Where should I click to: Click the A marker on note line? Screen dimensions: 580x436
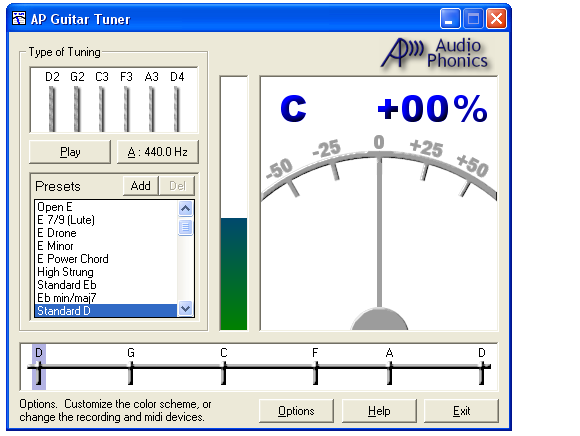pyautogui.click(x=389, y=367)
